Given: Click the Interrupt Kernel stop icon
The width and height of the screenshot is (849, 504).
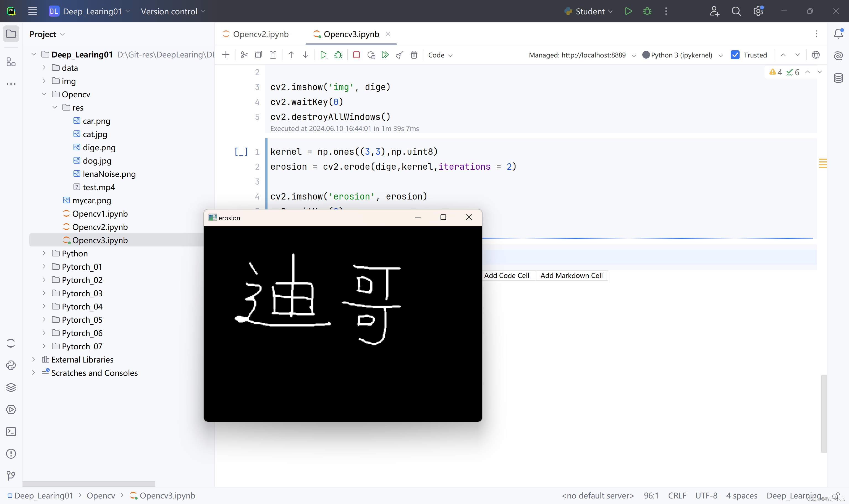Looking at the screenshot, I should click(356, 55).
